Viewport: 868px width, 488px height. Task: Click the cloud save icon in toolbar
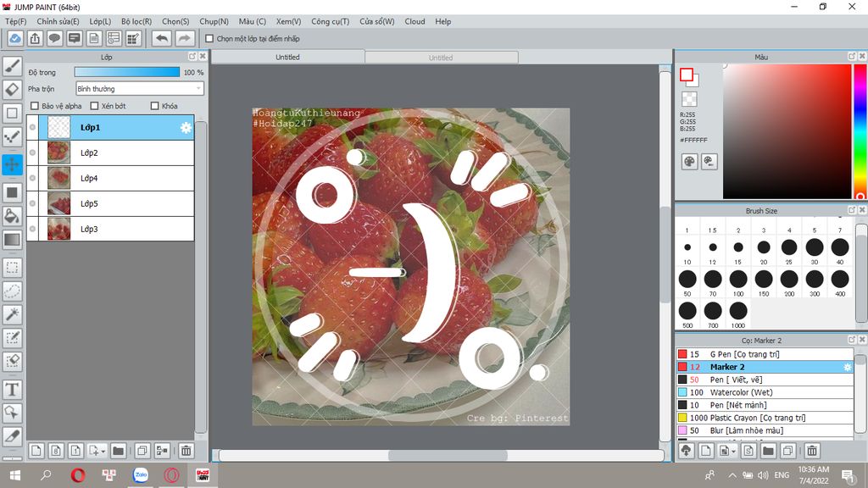(15, 38)
